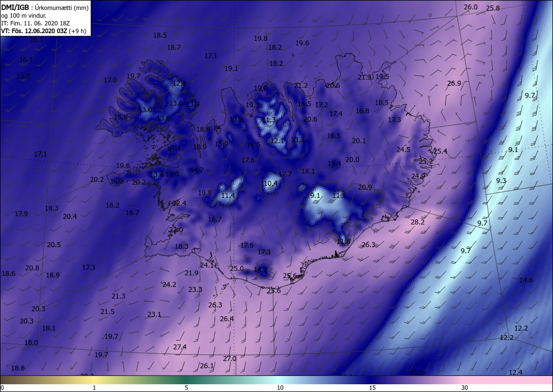This screenshot has height=392, width=553.
Task: Click the 'DMI/IGB' title label
Action: pyautogui.click(x=15, y=7)
